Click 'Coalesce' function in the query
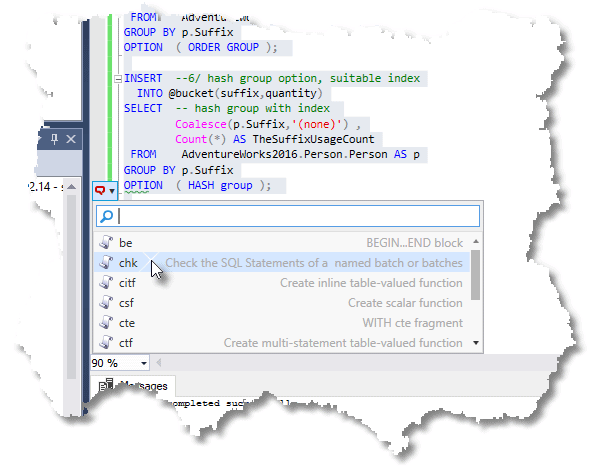Screen dimensions: 590x469 (201, 124)
